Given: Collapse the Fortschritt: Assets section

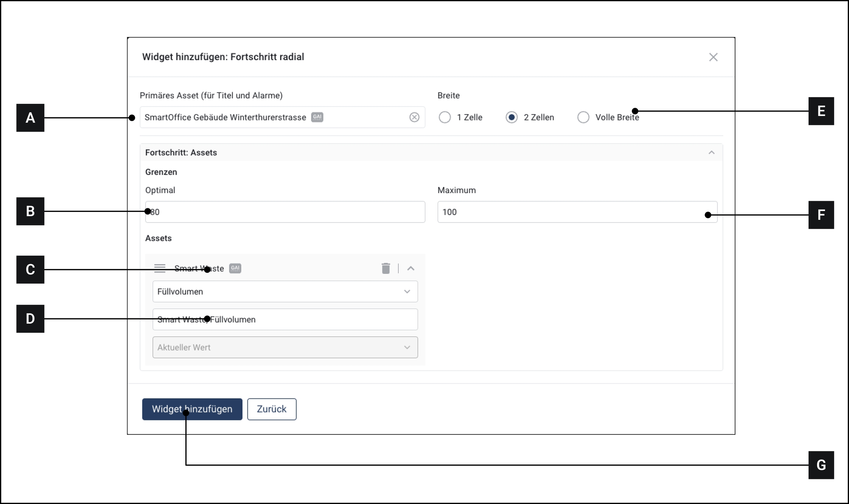Looking at the screenshot, I should (711, 153).
